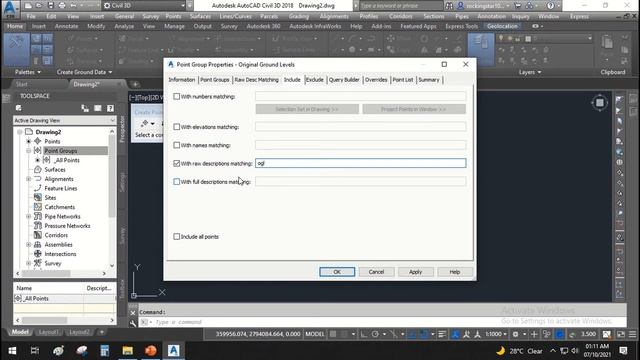The width and height of the screenshot is (640, 360).
Task: Enable With full descriptions matching checkbox
Action: point(176,182)
